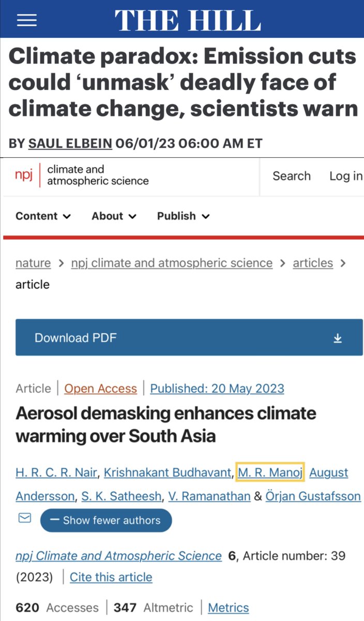The height and width of the screenshot is (621, 364).
Task: Open author Saul Elbein's link
Action: (70, 143)
